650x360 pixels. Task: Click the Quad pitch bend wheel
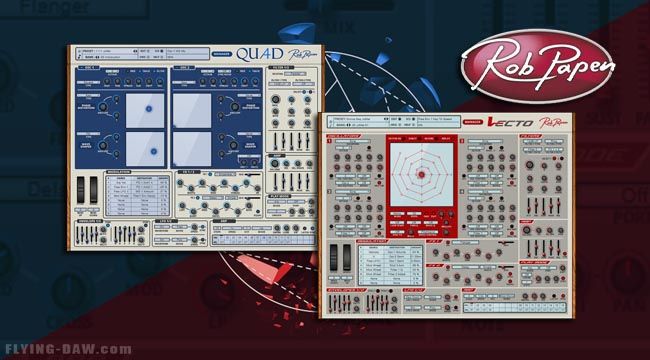click(x=81, y=190)
